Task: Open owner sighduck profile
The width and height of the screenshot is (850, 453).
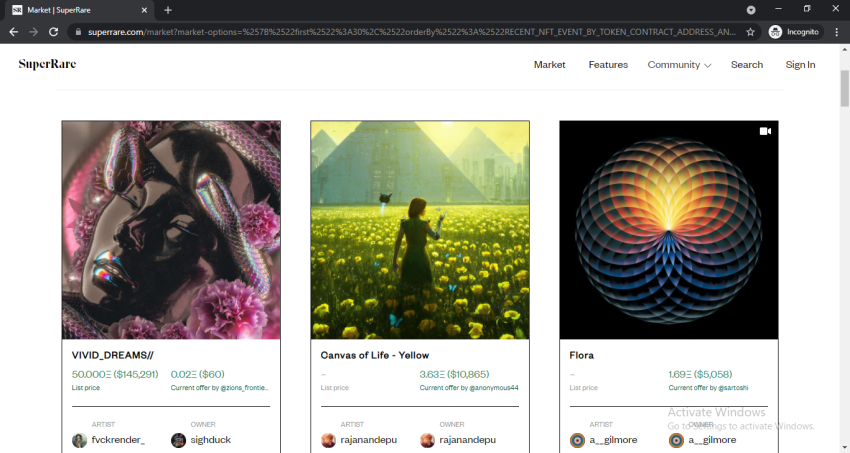Action: [210, 439]
